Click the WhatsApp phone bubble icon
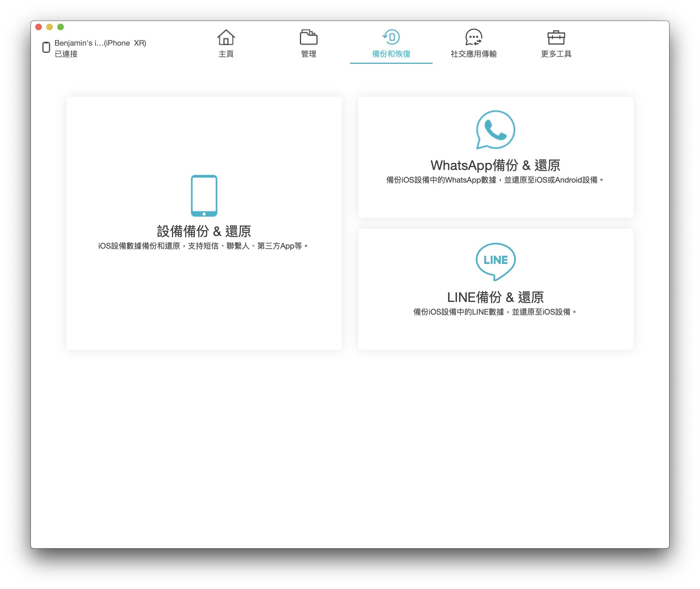Image resolution: width=700 pixels, height=589 pixels. pyautogui.click(x=496, y=130)
